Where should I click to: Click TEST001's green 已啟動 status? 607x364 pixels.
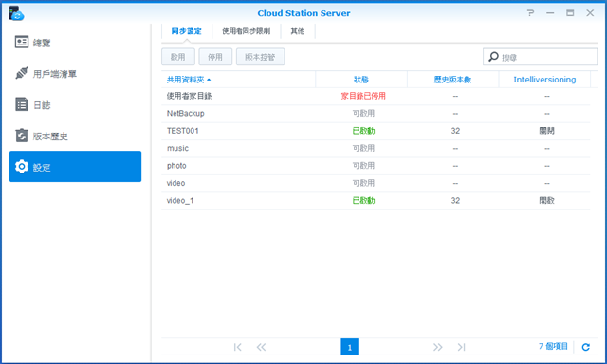tap(363, 131)
